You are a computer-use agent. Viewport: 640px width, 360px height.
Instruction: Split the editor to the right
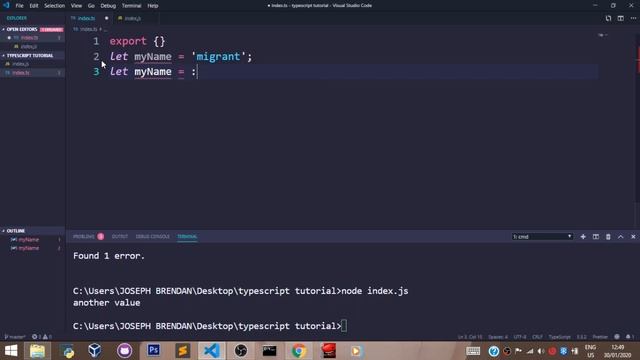click(x=620, y=18)
